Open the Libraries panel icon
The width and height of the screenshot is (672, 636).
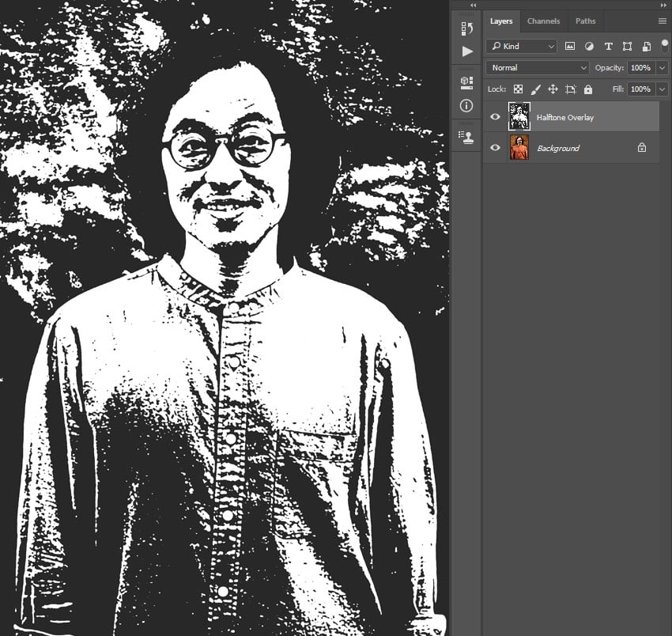(466, 81)
